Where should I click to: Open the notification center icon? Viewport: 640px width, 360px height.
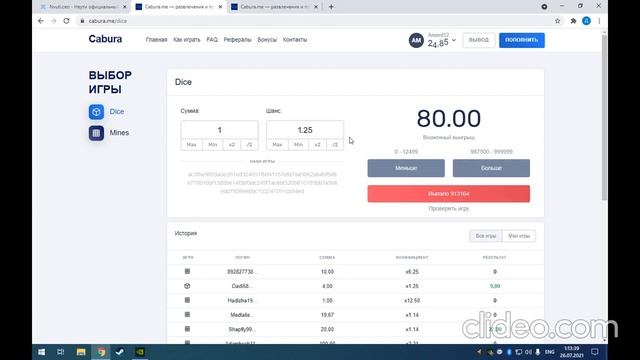click(x=595, y=352)
